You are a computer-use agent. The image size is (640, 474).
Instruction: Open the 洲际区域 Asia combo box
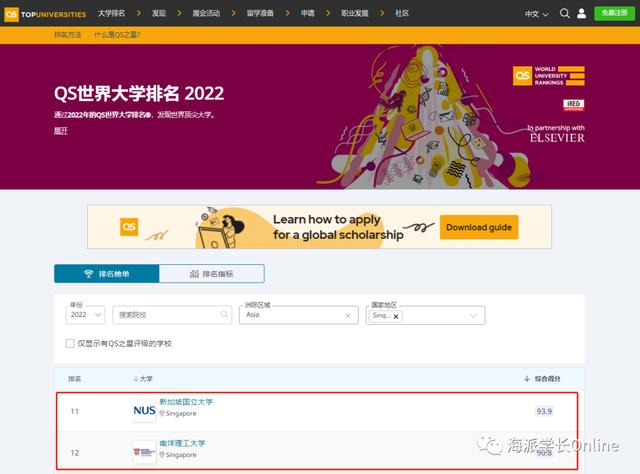pos(298,315)
